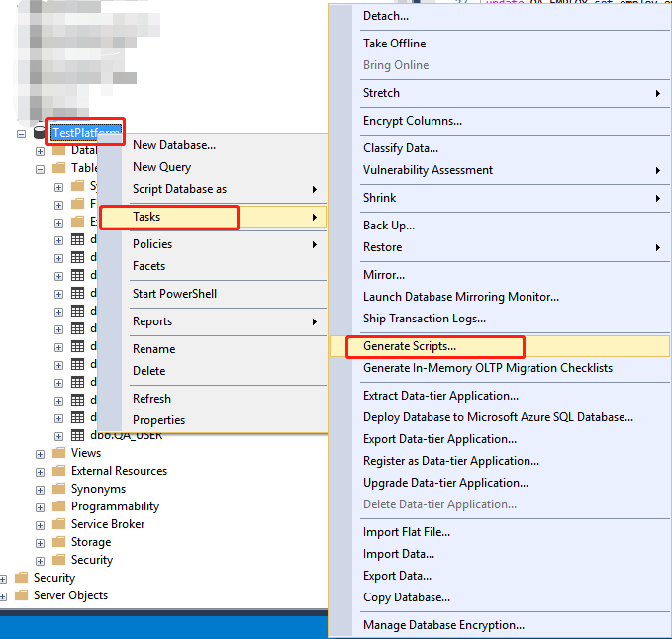Click the Programmability folder icon

[x=58, y=506]
